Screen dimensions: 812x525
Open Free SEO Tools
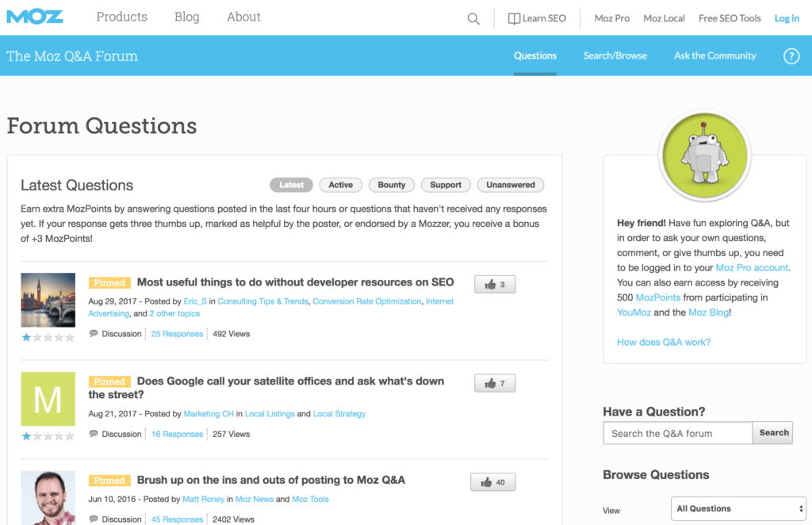[730, 19]
